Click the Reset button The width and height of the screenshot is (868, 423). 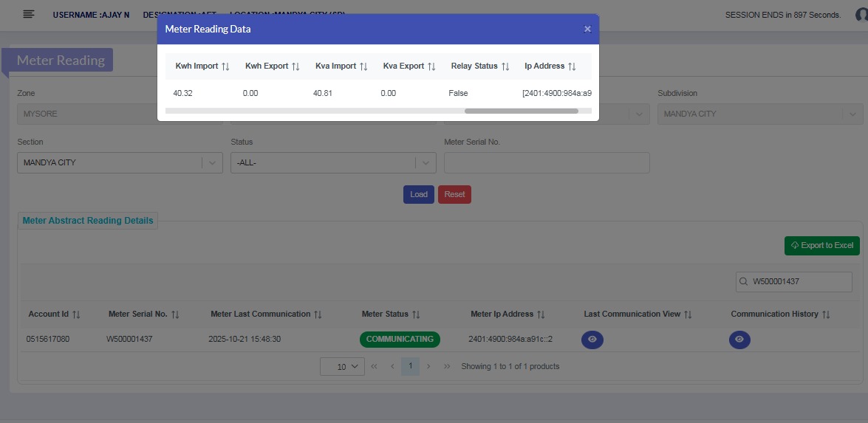(454, 195)
